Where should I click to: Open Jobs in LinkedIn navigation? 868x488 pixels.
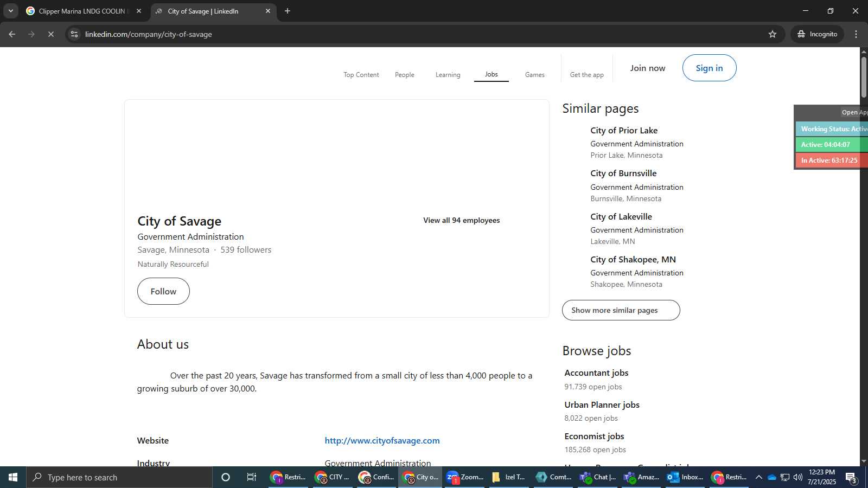coord(492,74)
